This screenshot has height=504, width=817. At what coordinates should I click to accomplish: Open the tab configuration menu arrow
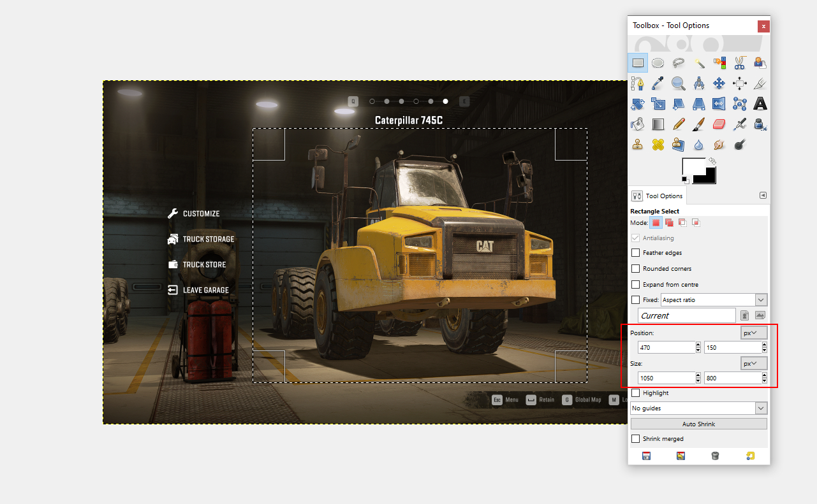tap(763, 196)
